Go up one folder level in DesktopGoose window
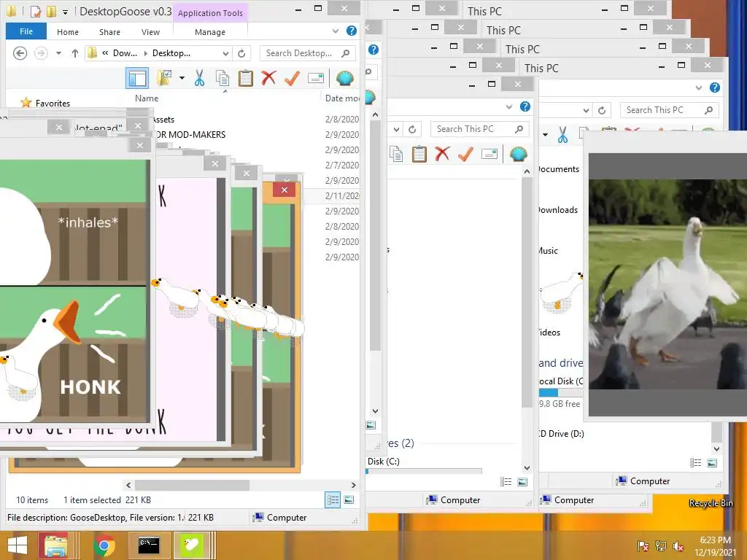This screenshot has height=560, width=747. (x=75, y=53)
